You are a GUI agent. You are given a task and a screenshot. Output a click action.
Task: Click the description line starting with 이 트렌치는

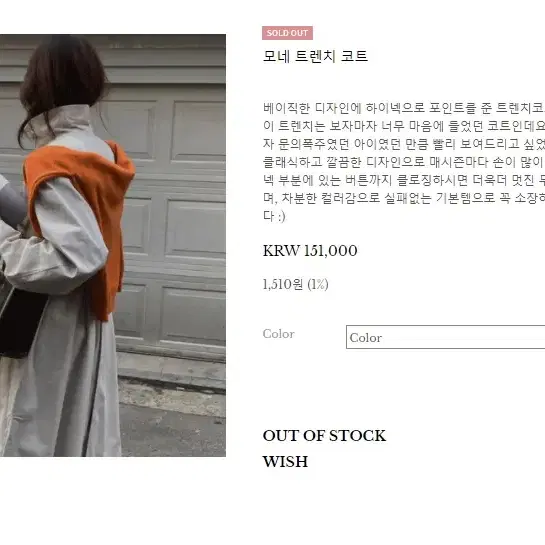click(x=404, y=126)
